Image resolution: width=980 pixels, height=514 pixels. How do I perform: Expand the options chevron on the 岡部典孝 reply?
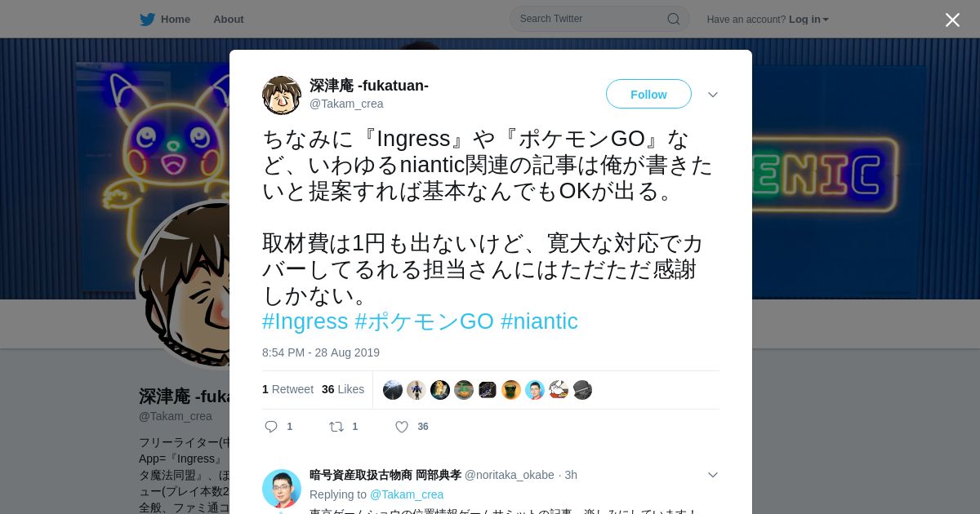713,475
